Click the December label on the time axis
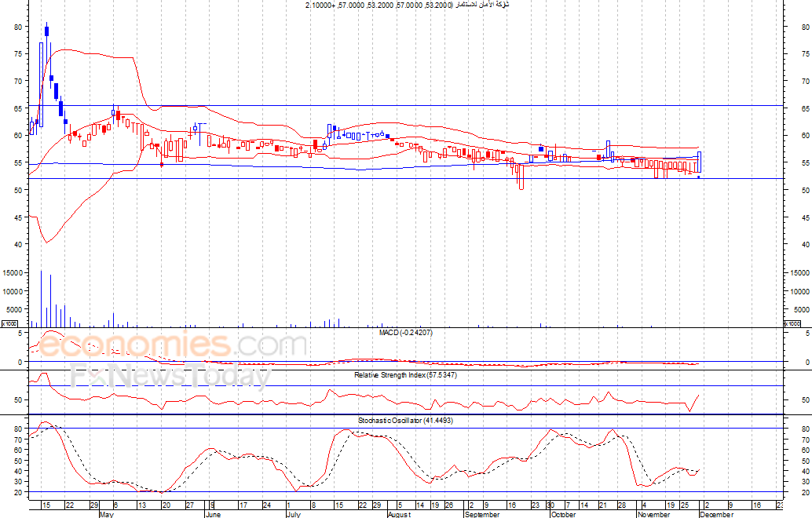 click(716, 515)
